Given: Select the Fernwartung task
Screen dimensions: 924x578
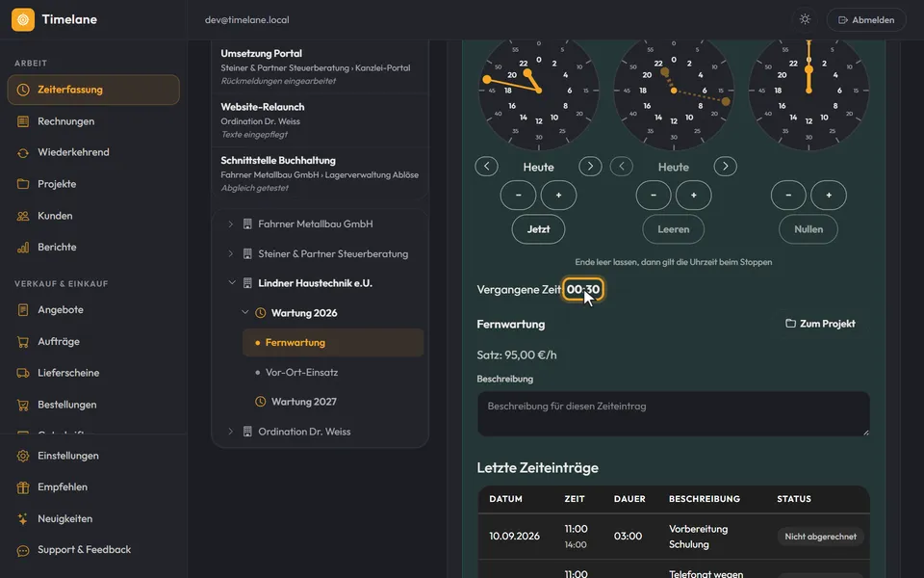Looking at the screenshot, I should click(x=333, y=343).
